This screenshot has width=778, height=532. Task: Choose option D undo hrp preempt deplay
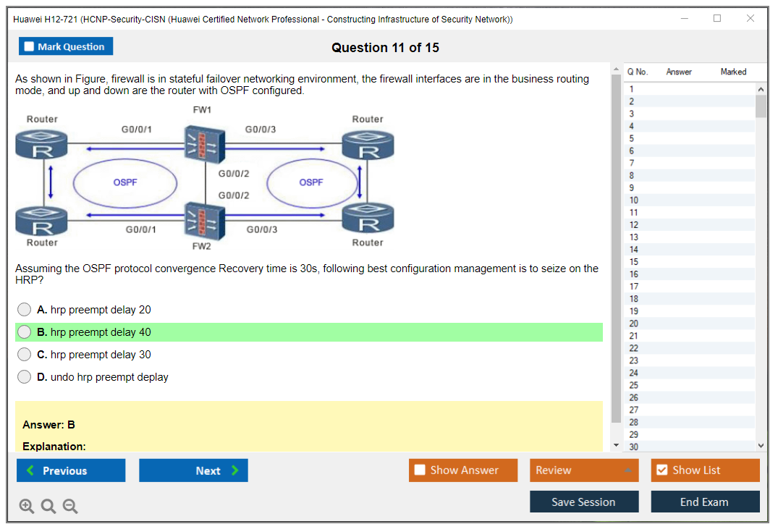[x=25, y=377]
